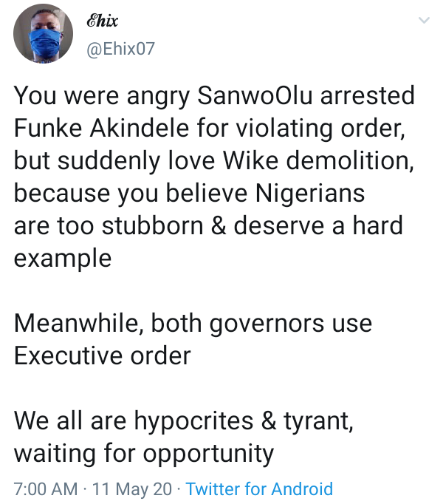Click the Executive order text line
Image resolution: width=443 pixels, height=504 pixels.
pyautogui.click(x=103, y=355)
